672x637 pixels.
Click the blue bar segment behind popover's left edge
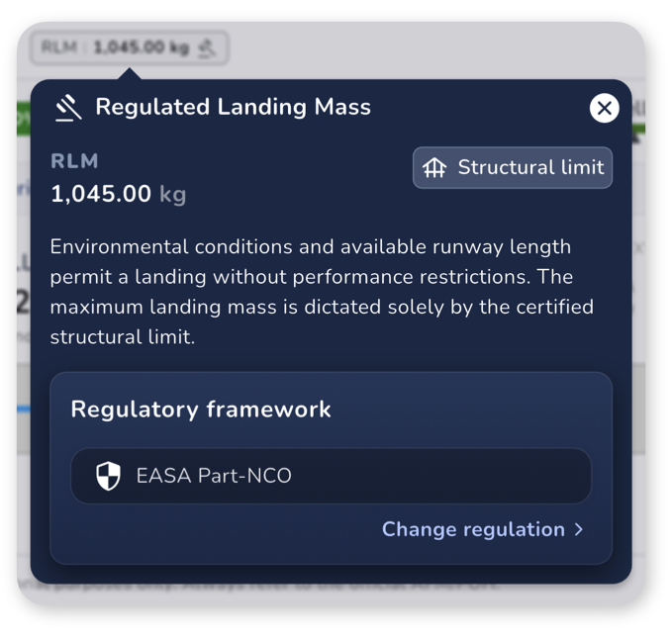pos(24,409)
